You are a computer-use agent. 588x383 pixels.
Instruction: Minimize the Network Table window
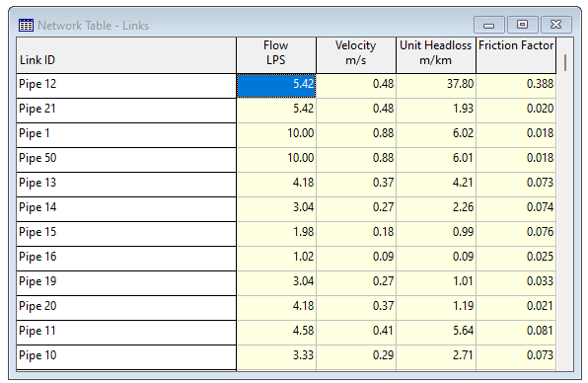[489, 25]
